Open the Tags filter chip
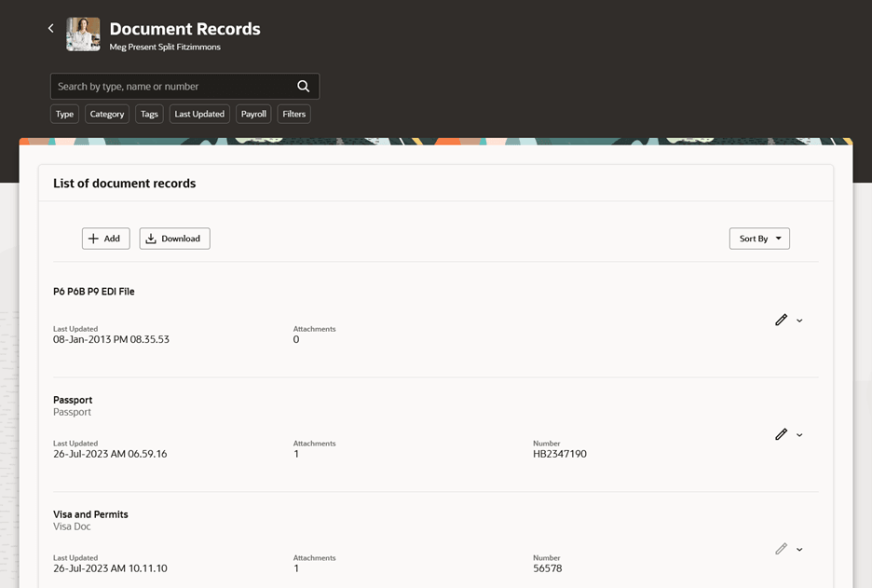 click(x=149, y=114)
